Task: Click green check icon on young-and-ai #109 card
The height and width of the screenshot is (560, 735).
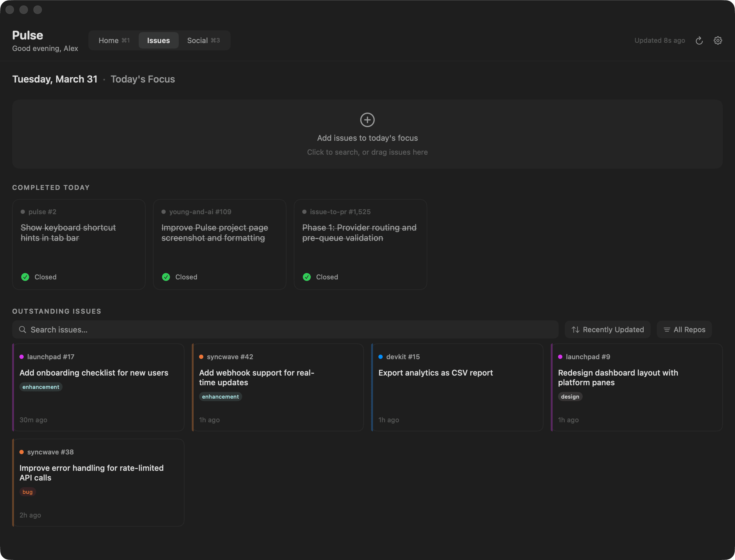Action: (x=166, y=277)
